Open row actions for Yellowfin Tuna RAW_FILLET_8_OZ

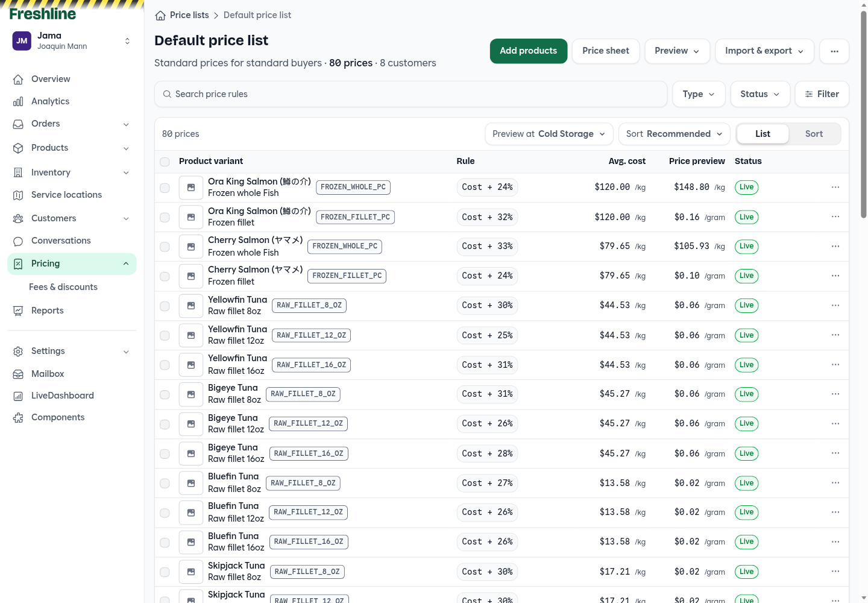[835, 305]
